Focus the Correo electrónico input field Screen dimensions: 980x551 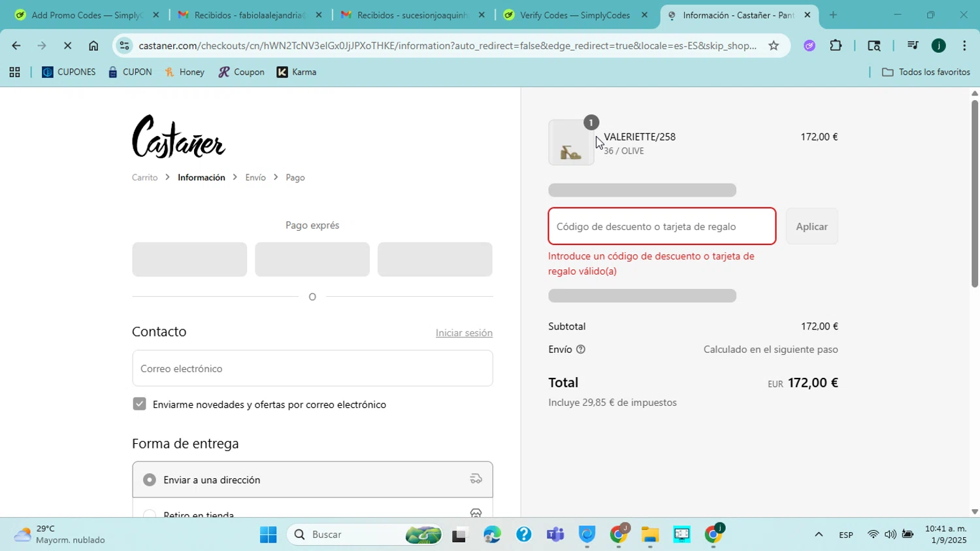coord(312,369)
